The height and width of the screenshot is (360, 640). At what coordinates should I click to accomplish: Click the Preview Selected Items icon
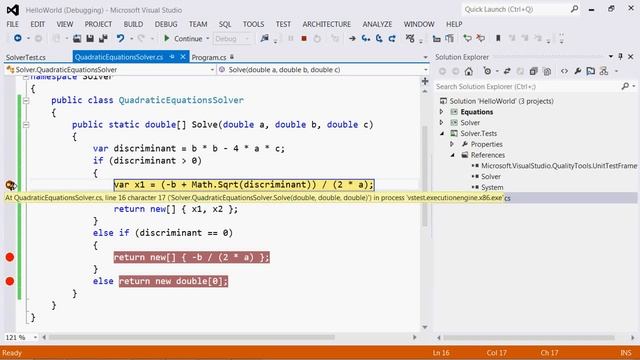(591, 71)
